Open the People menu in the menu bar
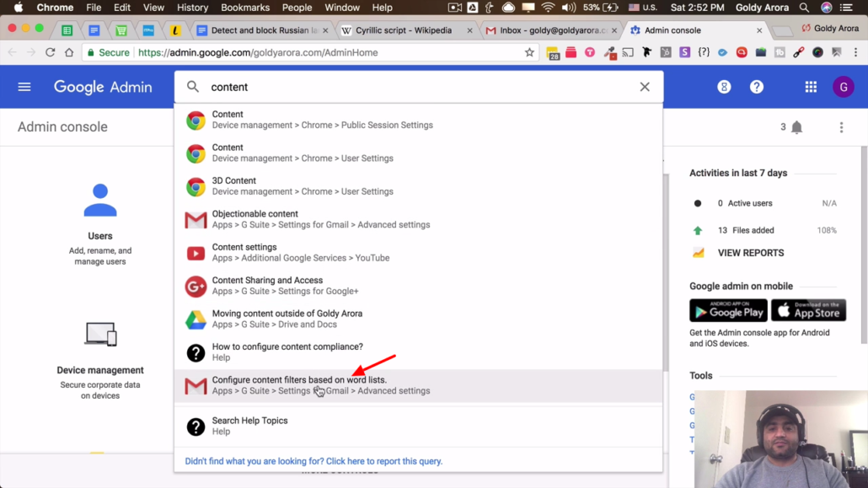Image resolution: width=868 pixels, height=488 pixels. click(297, 8)
